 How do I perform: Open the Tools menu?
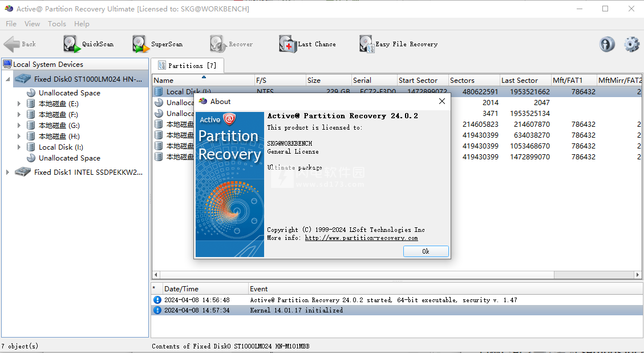(56, 24)
